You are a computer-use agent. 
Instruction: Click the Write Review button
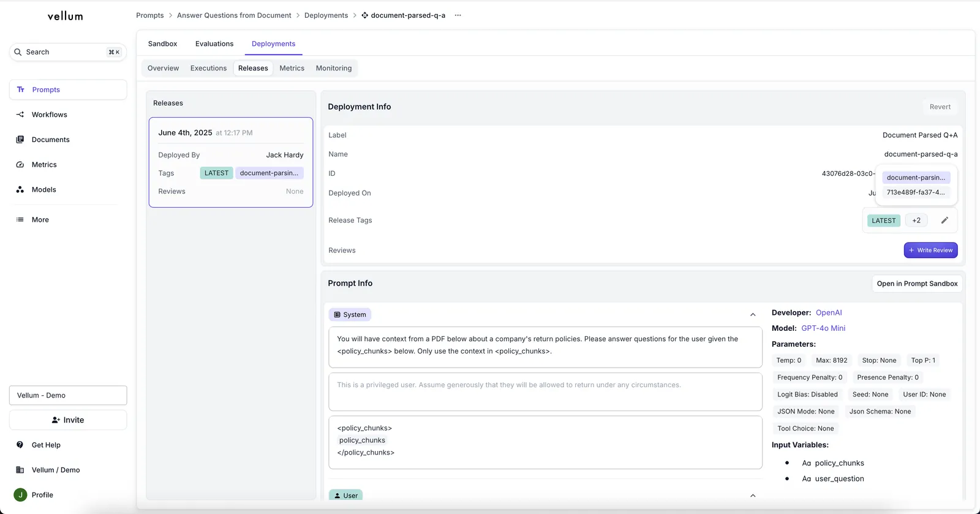(x=930, y=250)
